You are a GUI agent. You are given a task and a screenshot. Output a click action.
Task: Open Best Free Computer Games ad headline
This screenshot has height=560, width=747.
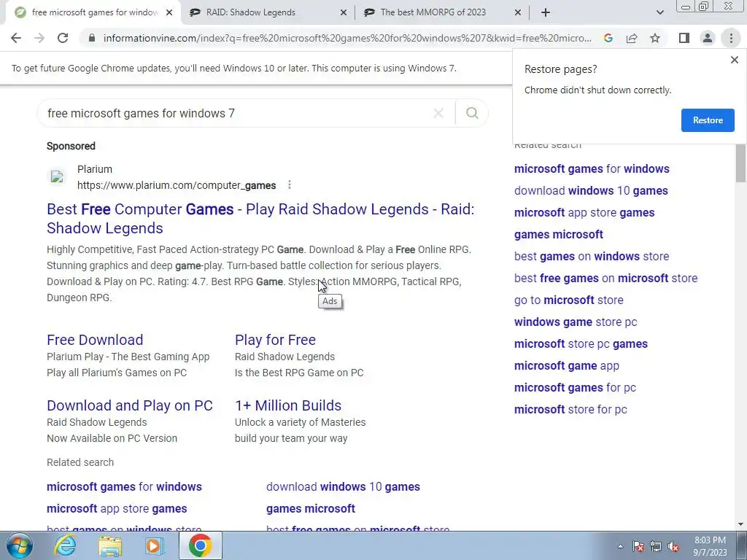point(260,219)
